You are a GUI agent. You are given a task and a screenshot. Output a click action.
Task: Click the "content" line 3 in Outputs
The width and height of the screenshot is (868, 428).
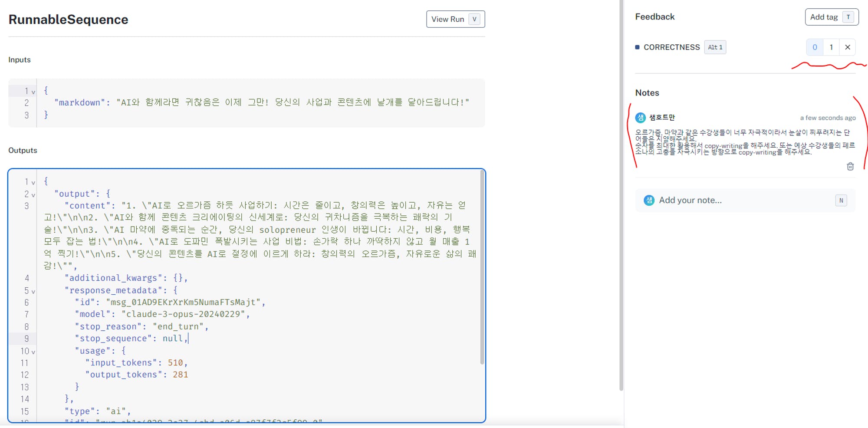click(260, 235)
